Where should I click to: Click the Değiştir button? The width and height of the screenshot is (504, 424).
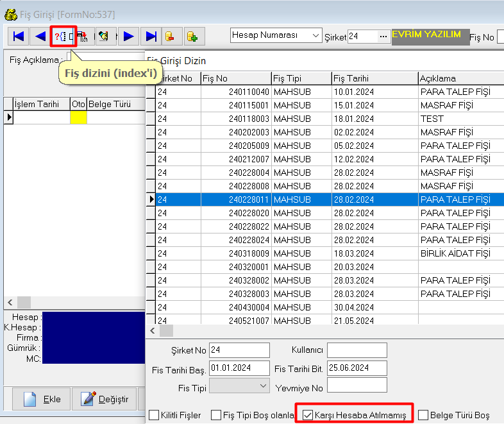(x=104, y=399)
